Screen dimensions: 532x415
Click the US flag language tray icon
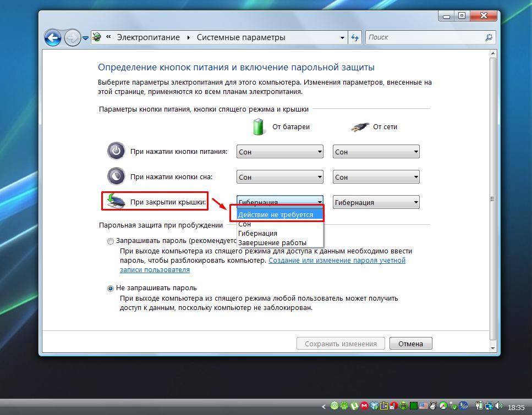(424, 406)
